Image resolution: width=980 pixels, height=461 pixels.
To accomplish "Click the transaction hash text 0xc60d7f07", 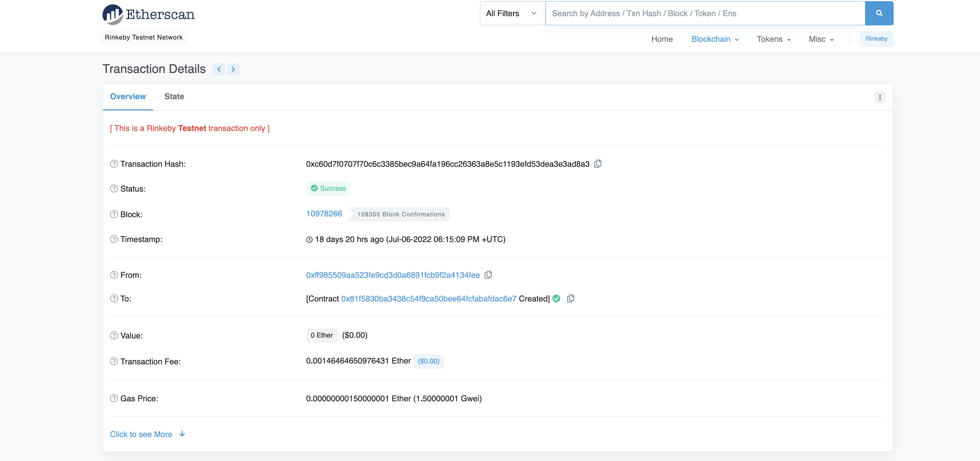I will [x=448, y=164].
